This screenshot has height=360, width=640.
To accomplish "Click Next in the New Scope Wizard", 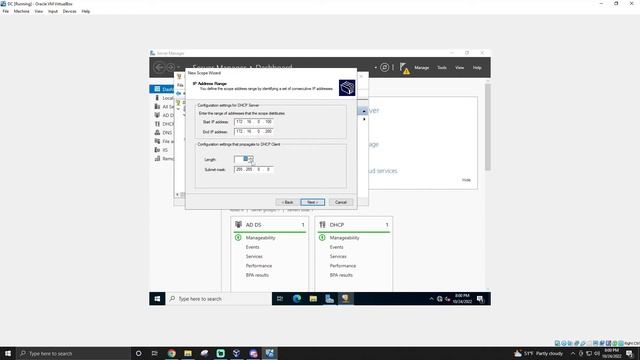I will [312, 202].
